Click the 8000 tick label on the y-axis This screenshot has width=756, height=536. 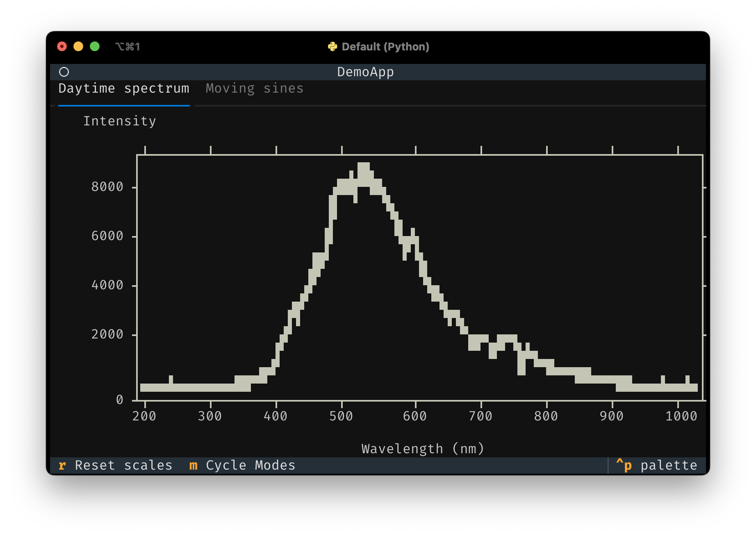pyautogui.click(x=107, y=186)
